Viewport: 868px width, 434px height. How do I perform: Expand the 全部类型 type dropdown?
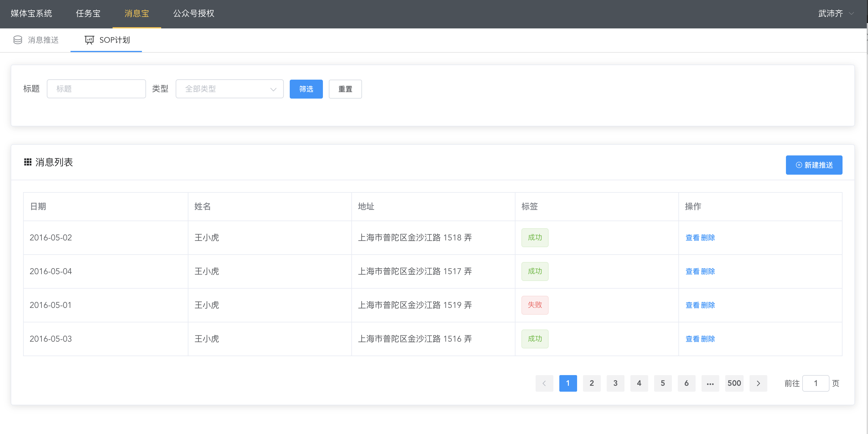[x=230, y=89]
